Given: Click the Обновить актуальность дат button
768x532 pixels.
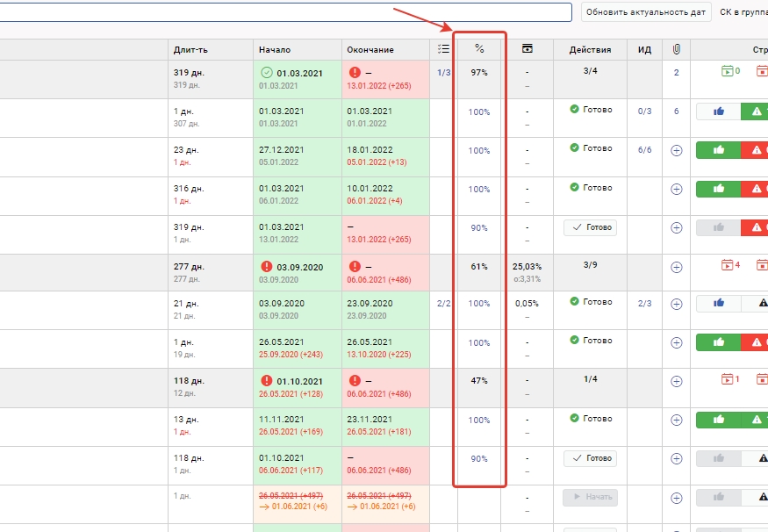Looking at the screenshot, I should click(x=646, y=12).
